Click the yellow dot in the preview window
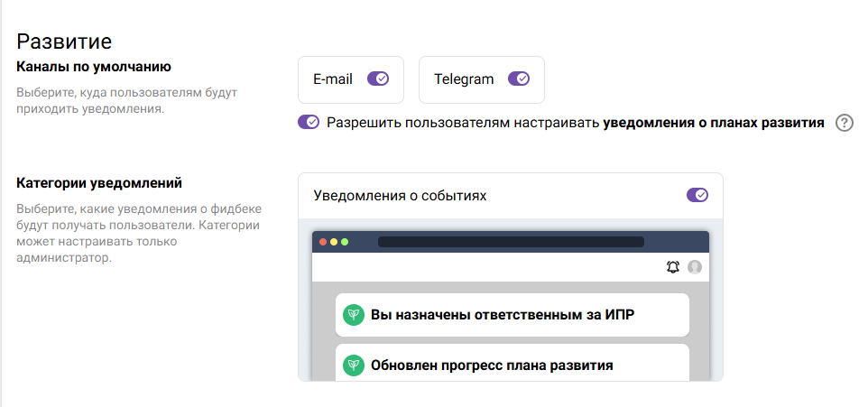 pos(334,242)
